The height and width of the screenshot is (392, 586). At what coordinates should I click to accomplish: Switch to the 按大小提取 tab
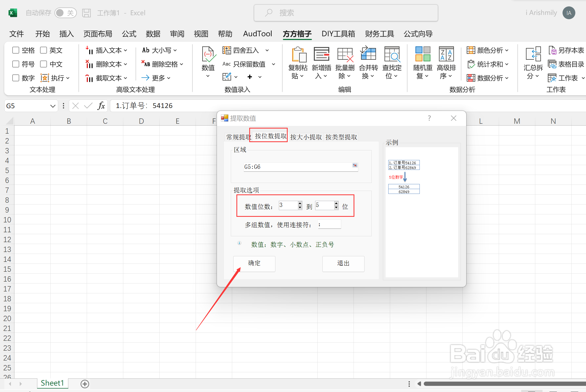[x=306, y=137]
